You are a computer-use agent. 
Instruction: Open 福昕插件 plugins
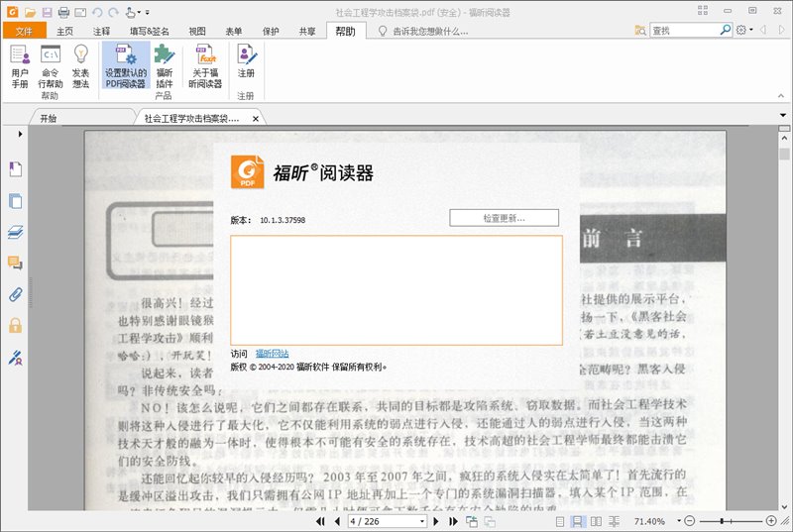tap(164, 66)
